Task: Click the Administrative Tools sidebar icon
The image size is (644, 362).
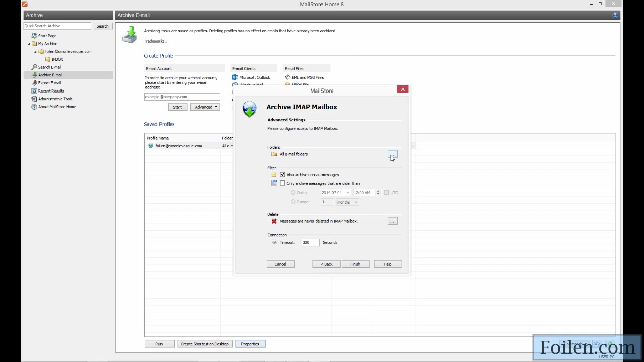Action: pos(34,99)
